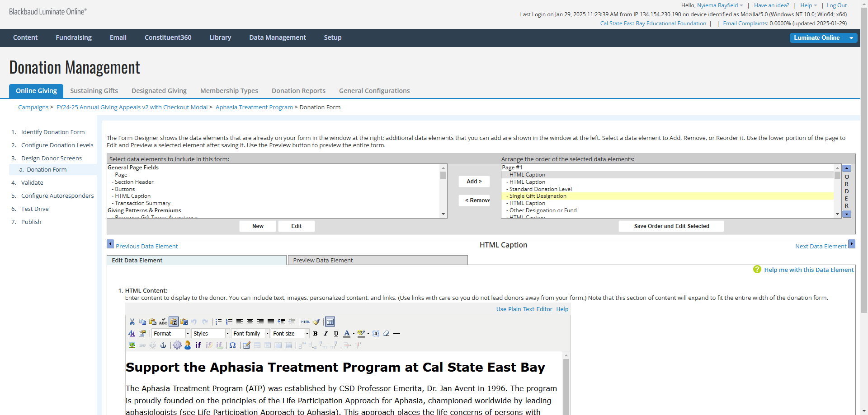Expand the Luminate Online product dropdown

[851, 38]
